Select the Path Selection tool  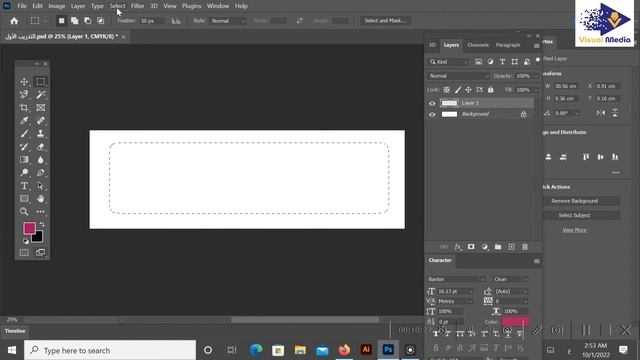click(40, 186)
